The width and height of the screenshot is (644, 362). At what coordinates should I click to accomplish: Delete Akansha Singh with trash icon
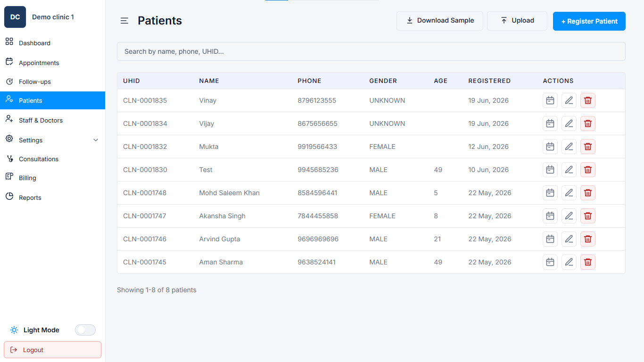coord(588,216)
